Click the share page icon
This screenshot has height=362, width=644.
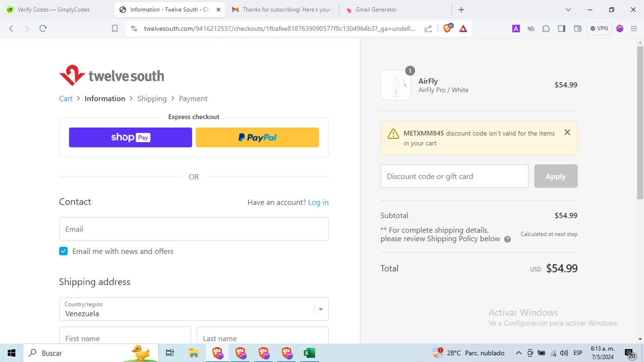click(428, 28)
